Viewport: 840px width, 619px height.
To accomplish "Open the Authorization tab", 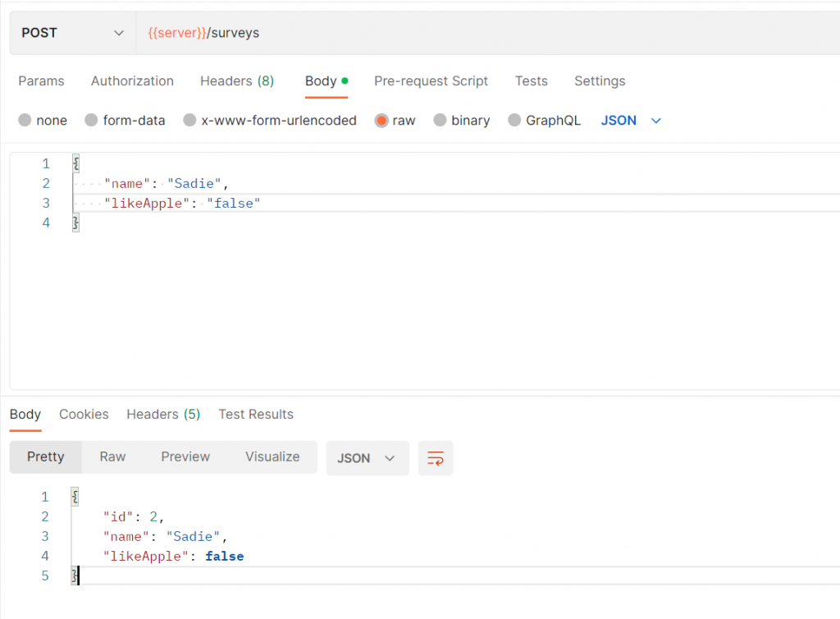I will click(x=132, y=81).
